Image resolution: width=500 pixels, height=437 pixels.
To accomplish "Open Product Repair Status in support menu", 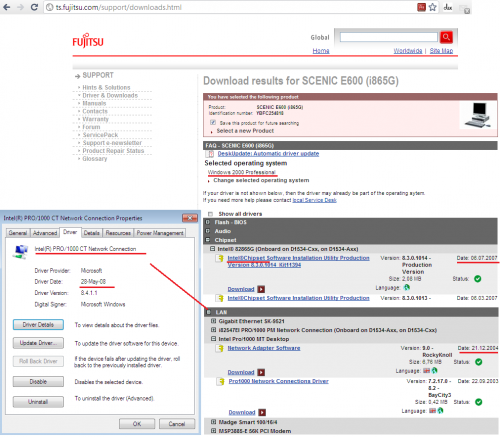I will coord(113,151).
